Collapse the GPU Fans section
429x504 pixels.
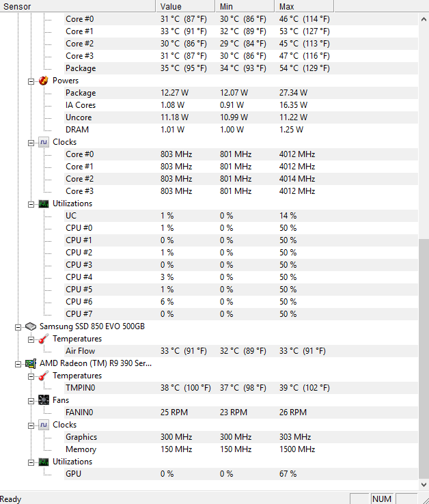31,401
